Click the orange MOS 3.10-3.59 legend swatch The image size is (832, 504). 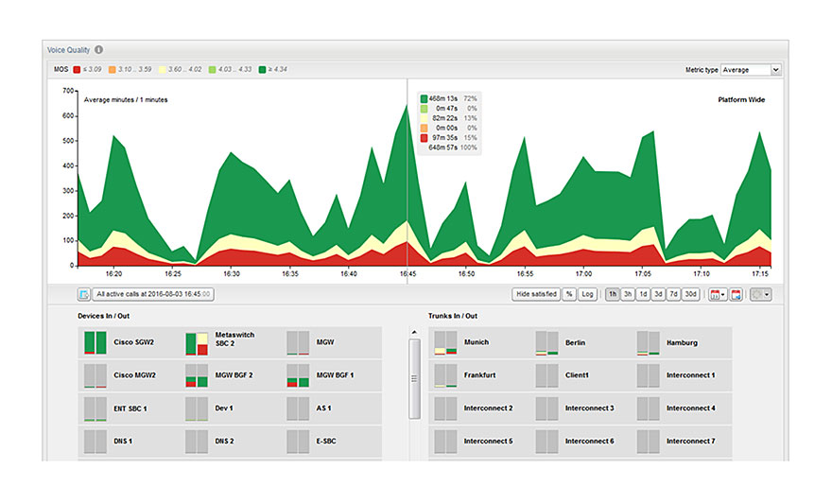pyautogui.click(x=112, y=69)
